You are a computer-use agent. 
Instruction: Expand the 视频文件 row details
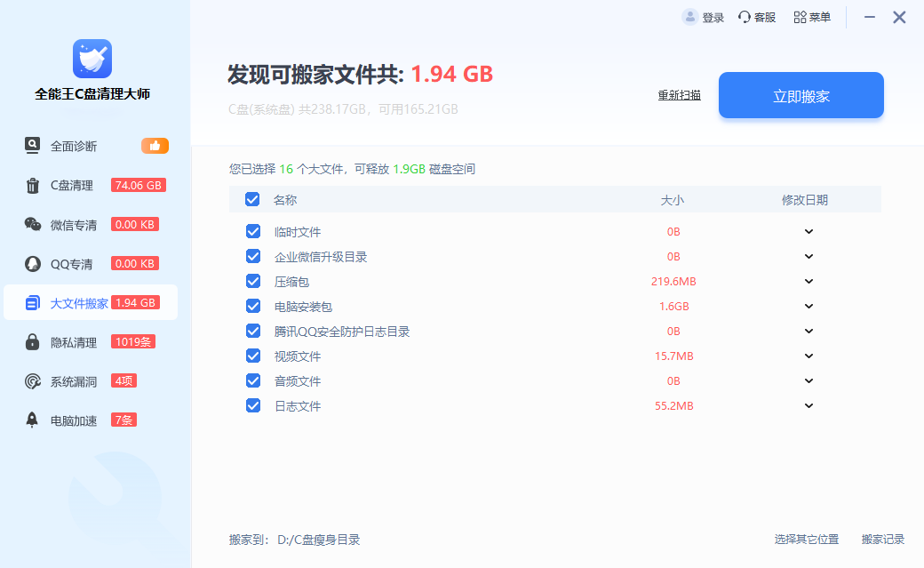pos(808,356)
